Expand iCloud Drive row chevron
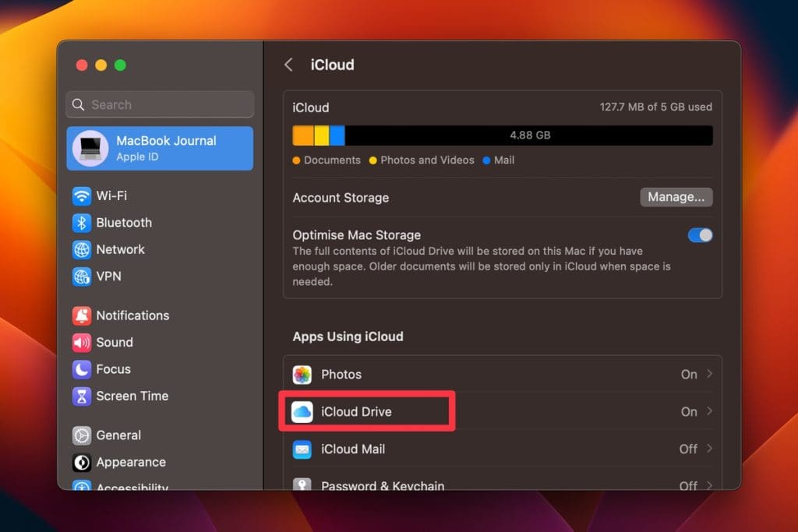Screen dimensions: 798x532 [709, 411]
